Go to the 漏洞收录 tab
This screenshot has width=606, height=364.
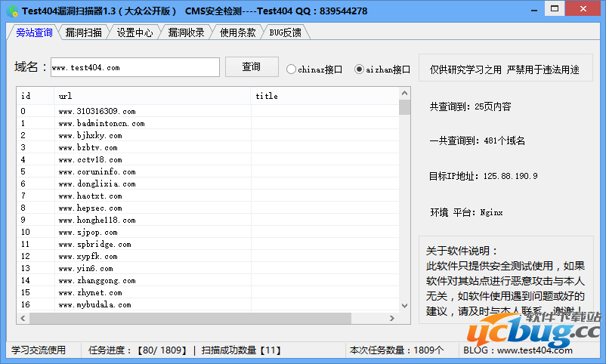tap(186, 32)
